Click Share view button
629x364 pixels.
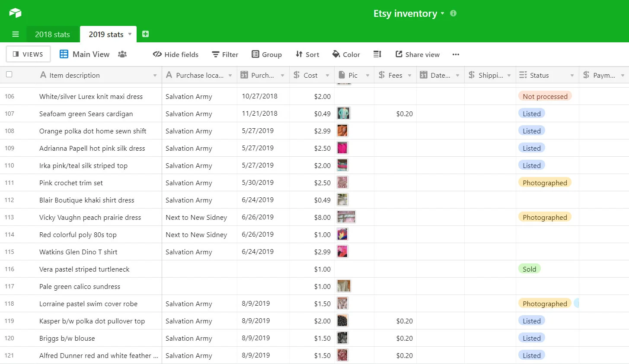(418, 54)
